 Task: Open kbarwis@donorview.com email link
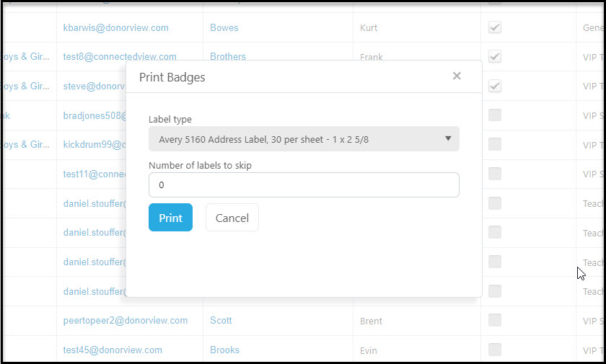116,28
